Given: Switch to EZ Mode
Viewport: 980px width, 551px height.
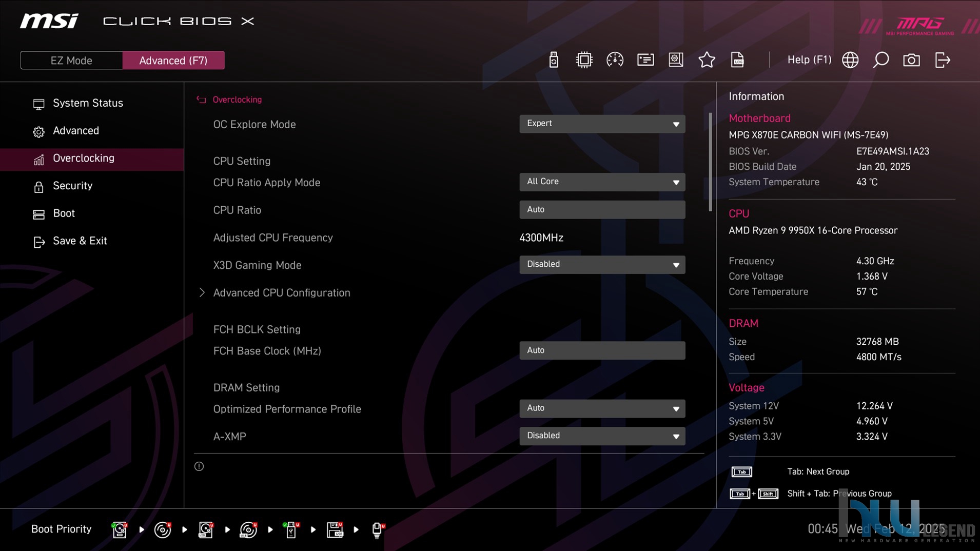Looking at the screenshot, I should tap(71, 61).
